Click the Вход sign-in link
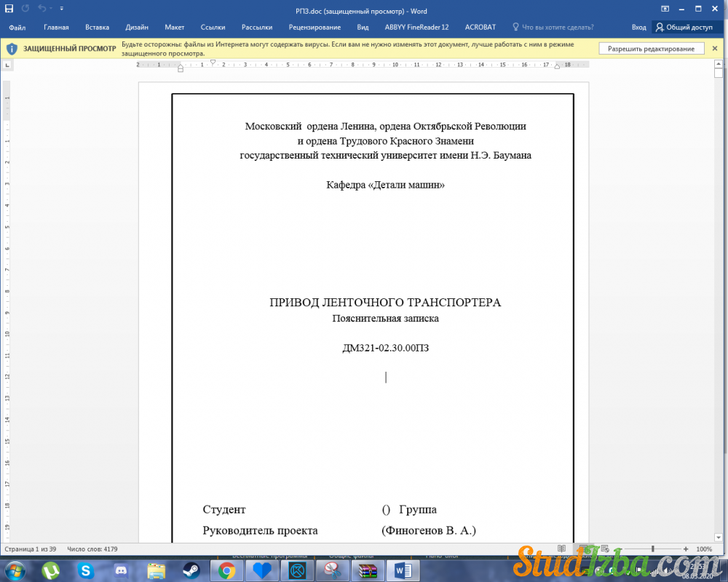This screenshot has height=582, width=728. [638, 27]
